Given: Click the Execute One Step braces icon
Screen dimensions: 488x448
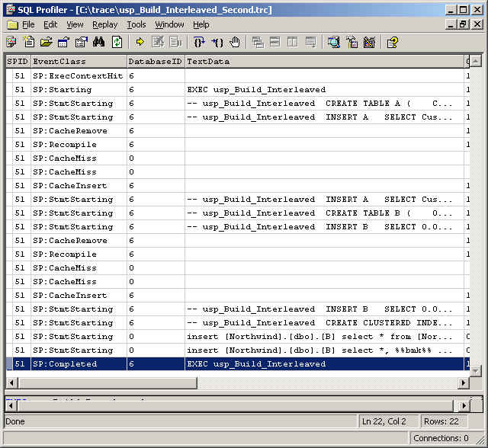Looking at the screenshot, I should coord(199,42).
